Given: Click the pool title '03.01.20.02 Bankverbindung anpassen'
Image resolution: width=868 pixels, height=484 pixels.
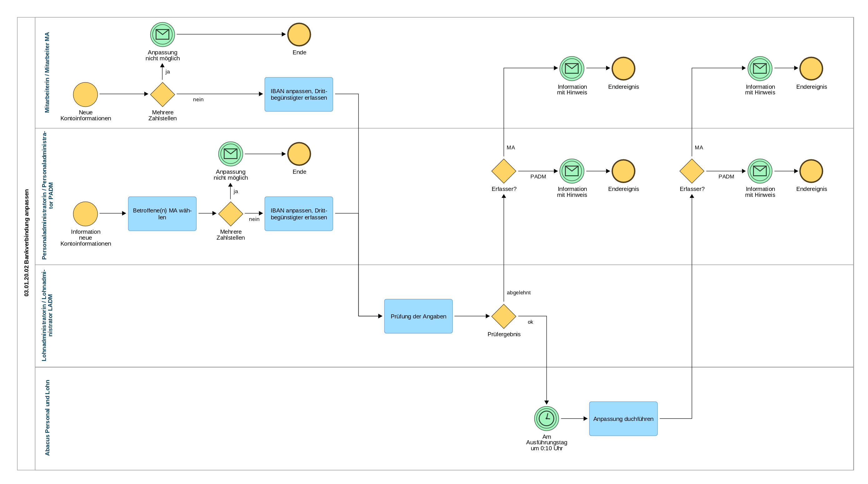Looking at the screenshot, I should point(26,243).
